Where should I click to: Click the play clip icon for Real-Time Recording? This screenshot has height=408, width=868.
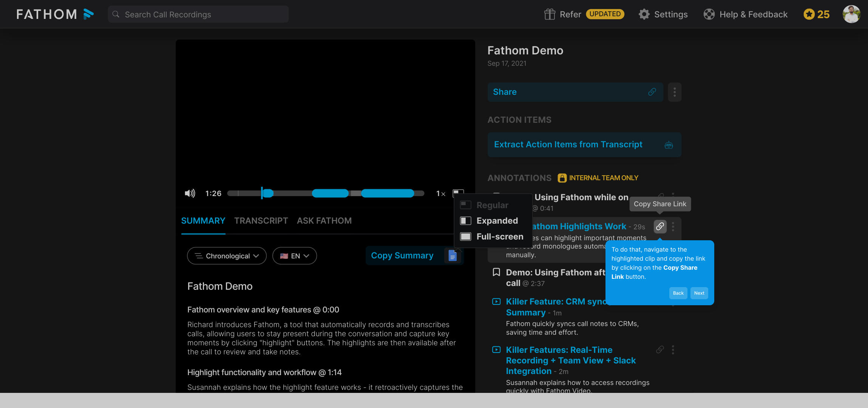coord(496,349)
